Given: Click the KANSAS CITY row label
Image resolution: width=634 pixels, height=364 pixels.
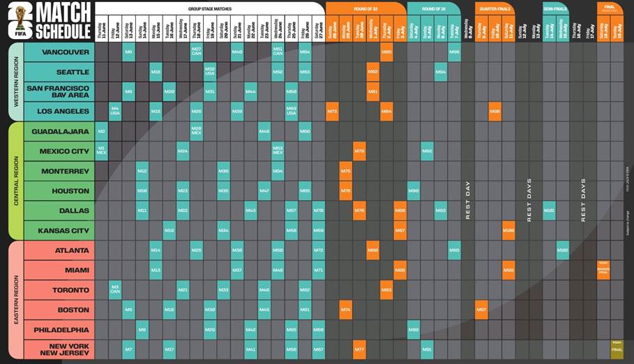Looking at the screenshot, I should pos(59,231).
